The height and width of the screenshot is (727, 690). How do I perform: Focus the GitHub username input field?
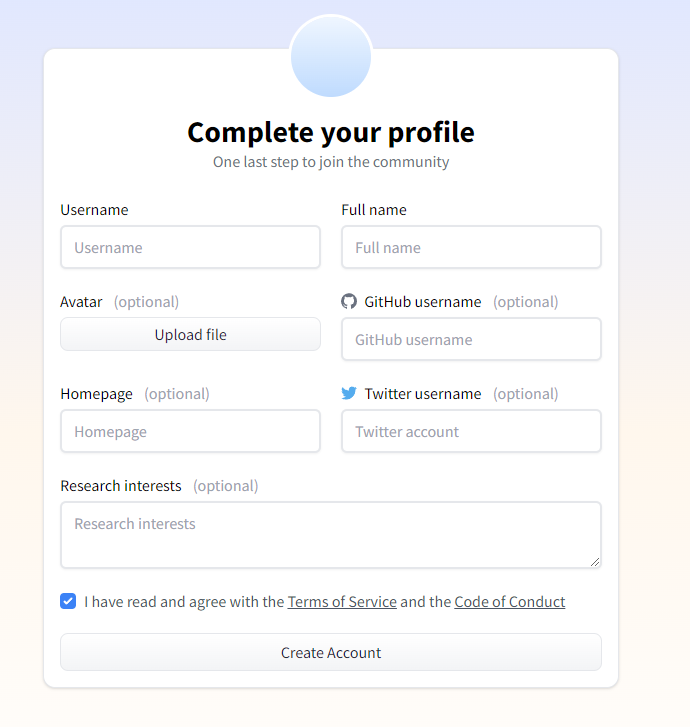point(471,340)
